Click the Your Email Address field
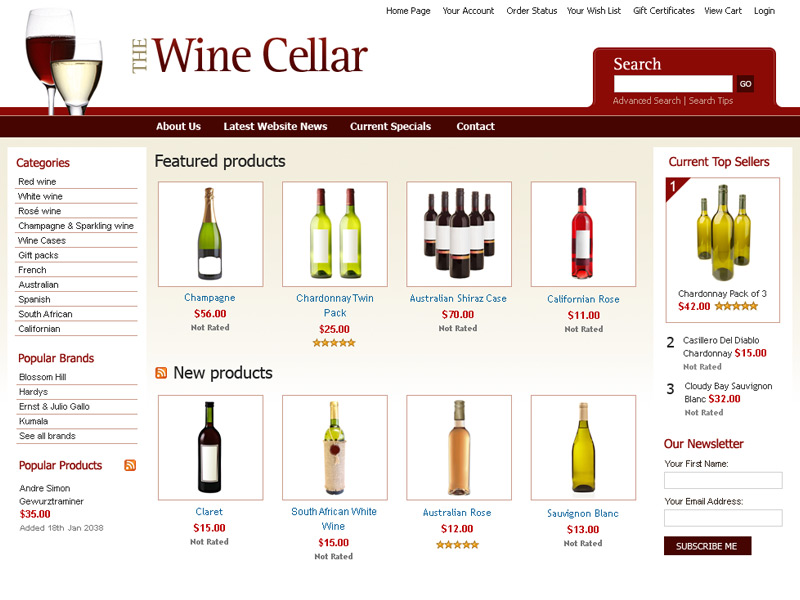 coord(723,518)
